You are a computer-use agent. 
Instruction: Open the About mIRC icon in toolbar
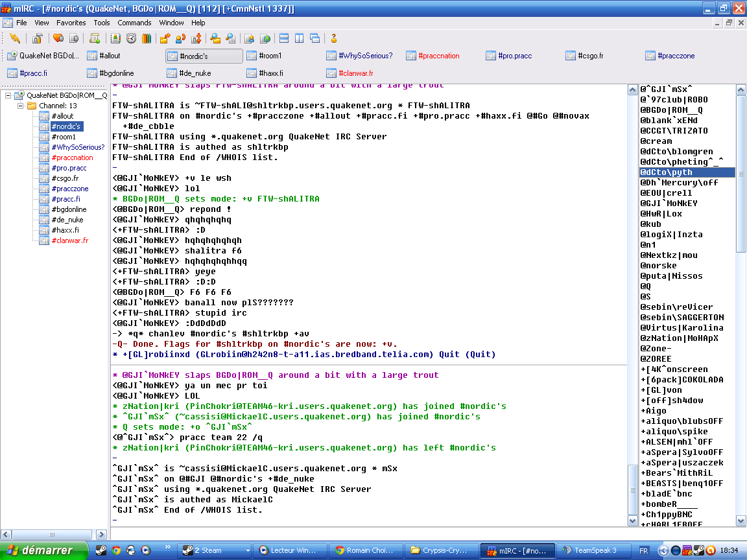coord(334,38)
